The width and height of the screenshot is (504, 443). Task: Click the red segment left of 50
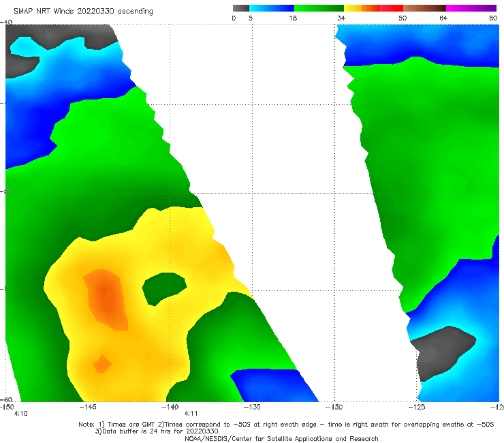coord(391,8)
